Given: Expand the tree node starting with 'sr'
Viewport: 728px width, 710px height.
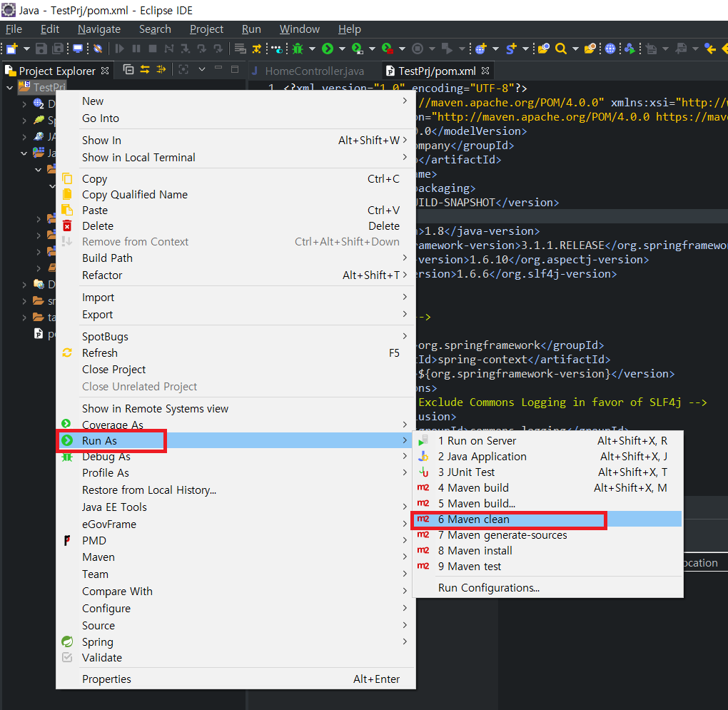Looking at the screenshot, I should (24, 301).
